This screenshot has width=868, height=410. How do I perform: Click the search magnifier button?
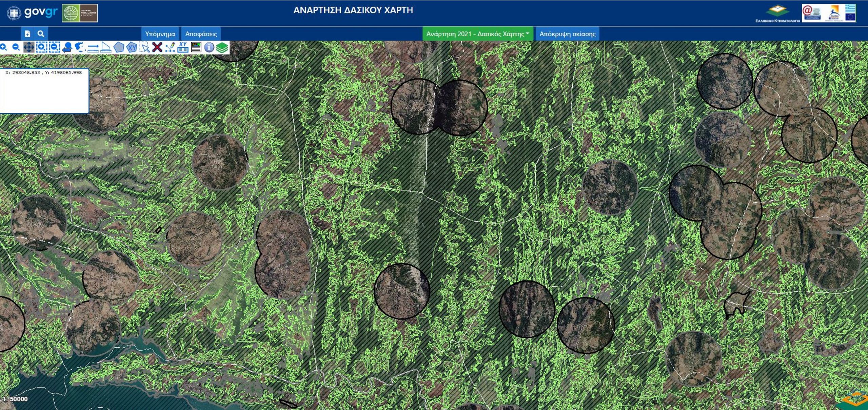[x=41, y=34]
